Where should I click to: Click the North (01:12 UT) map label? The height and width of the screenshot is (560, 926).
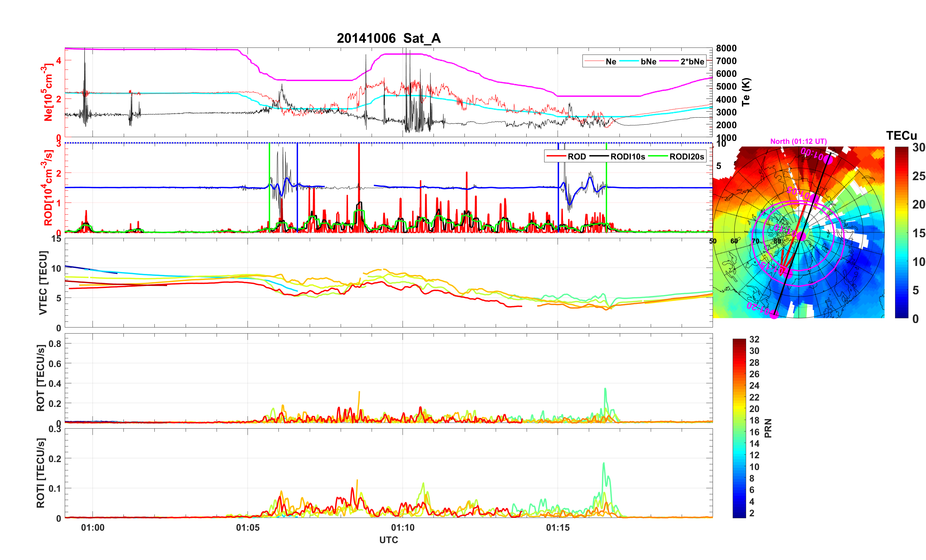pyautogui.click(x=798, y=141)
